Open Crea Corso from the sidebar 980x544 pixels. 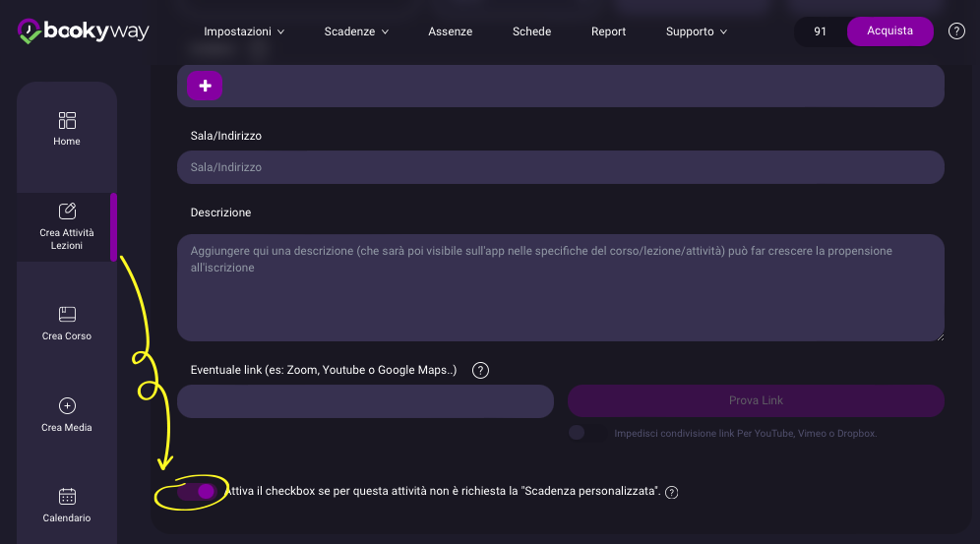coord(67,315)
